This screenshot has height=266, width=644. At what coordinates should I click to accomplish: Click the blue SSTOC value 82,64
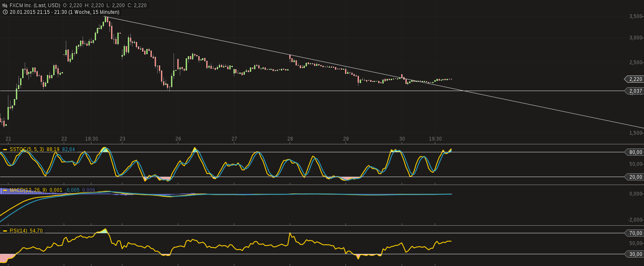click(x=68, y=149)
